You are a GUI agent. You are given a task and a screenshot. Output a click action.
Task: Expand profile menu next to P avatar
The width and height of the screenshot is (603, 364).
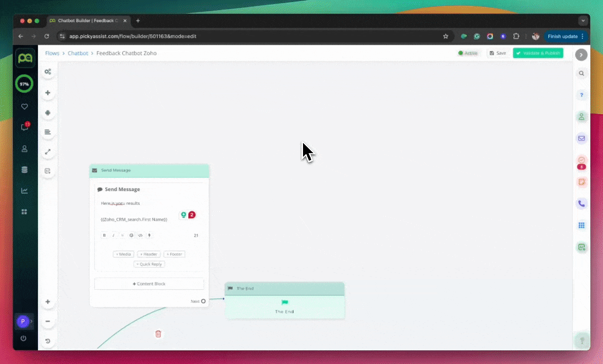click(x=31, y=321)
